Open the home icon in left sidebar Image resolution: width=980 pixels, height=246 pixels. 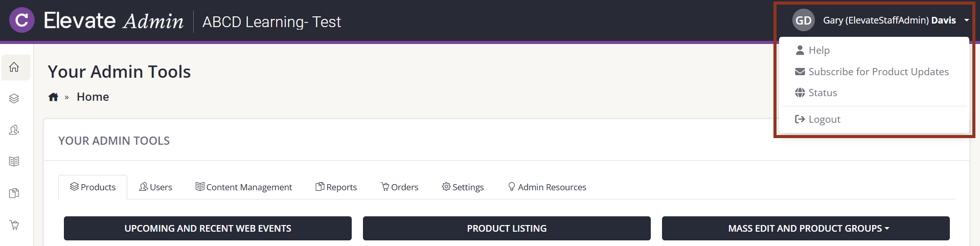14,67
